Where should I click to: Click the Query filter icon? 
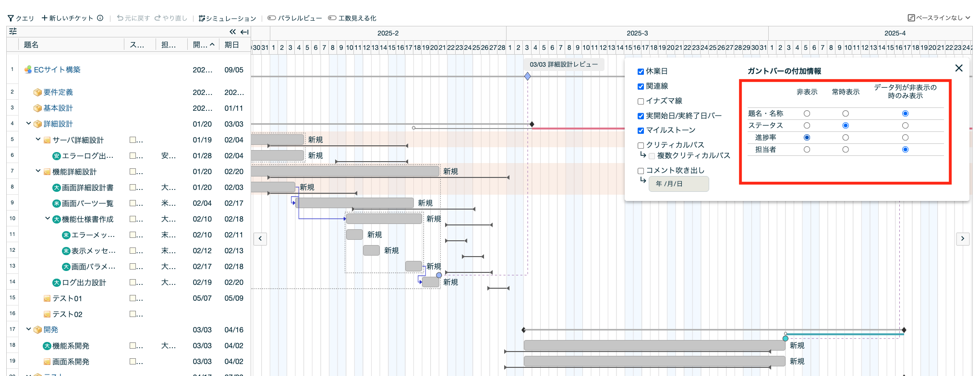11,18
